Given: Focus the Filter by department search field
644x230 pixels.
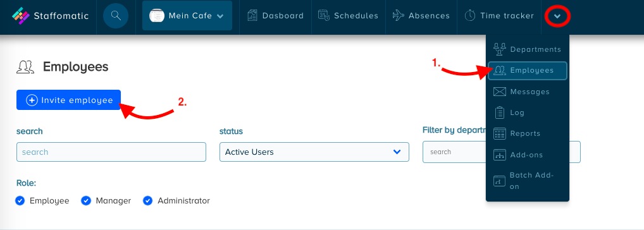Looking at the screenshot, I should (x=502, y=152).
